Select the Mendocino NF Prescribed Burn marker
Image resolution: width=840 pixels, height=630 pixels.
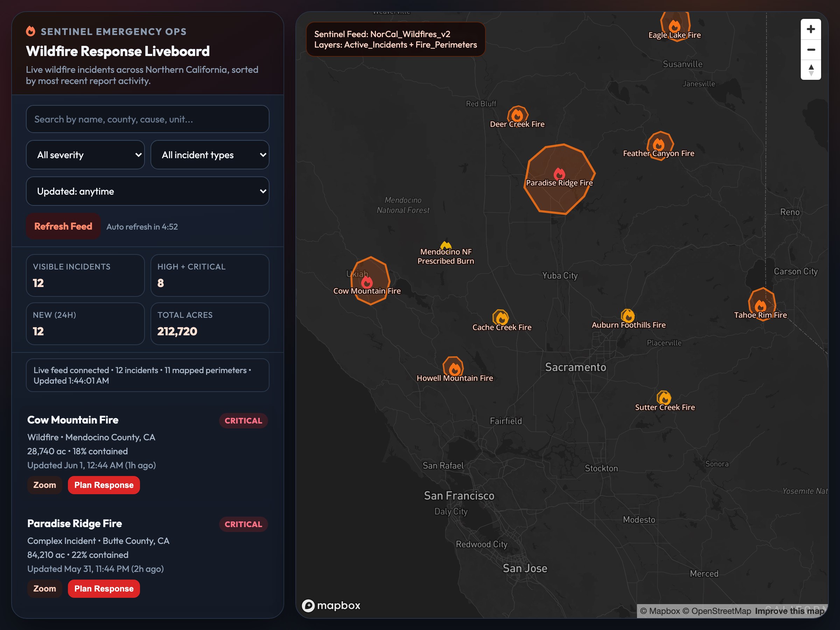(x=446, y=245)
